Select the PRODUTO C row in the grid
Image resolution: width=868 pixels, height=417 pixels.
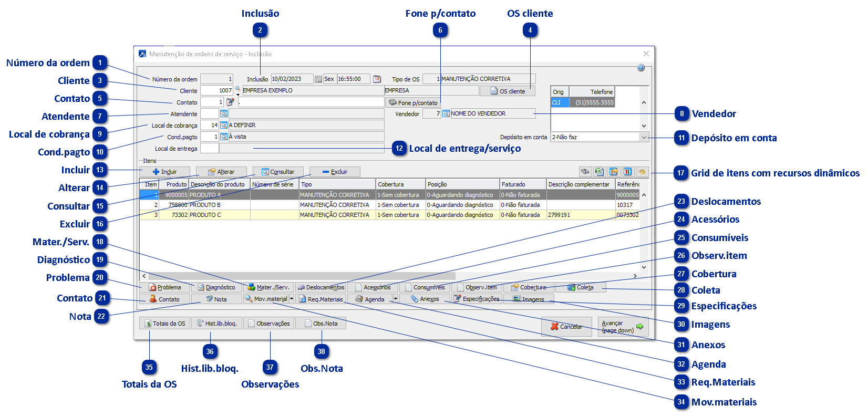click(x=389, y=215)
